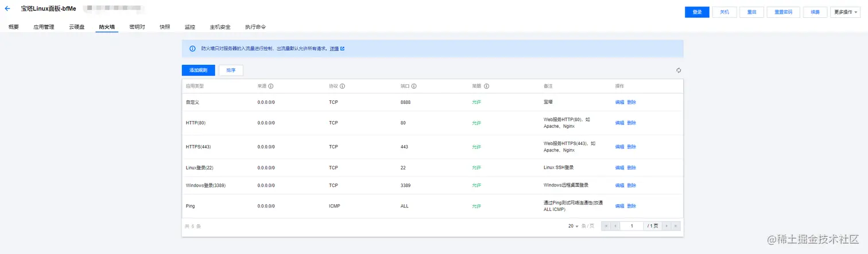Click the back arrow beside 宝塔Linux面板
Screen dimensions: 868x254
(x=7, y=9)
